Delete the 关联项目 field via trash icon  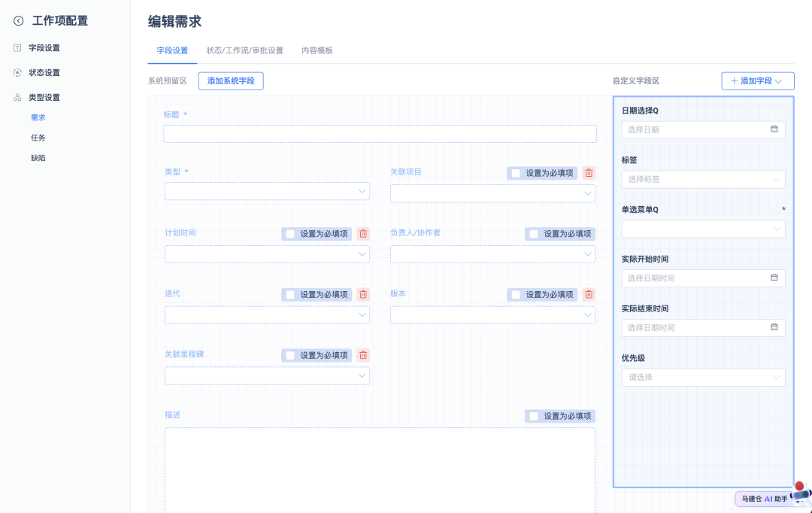587,173
